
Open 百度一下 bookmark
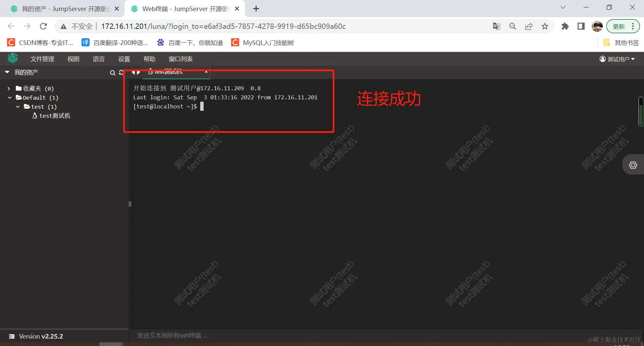[190, 43]
